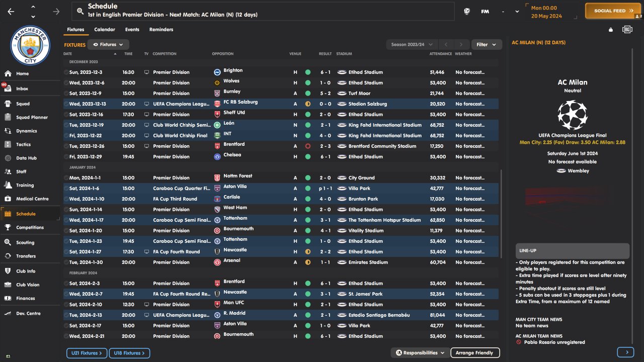Toggle the check circle for Mon 2024-1-1 fixture
This screenshot has height=362, width=644.
pyautogui.click(x=66, y=178)
